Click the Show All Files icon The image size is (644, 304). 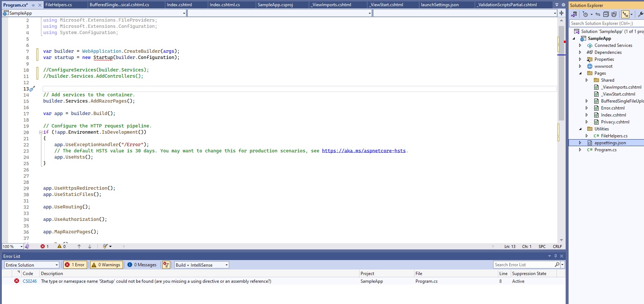(614, 14)
